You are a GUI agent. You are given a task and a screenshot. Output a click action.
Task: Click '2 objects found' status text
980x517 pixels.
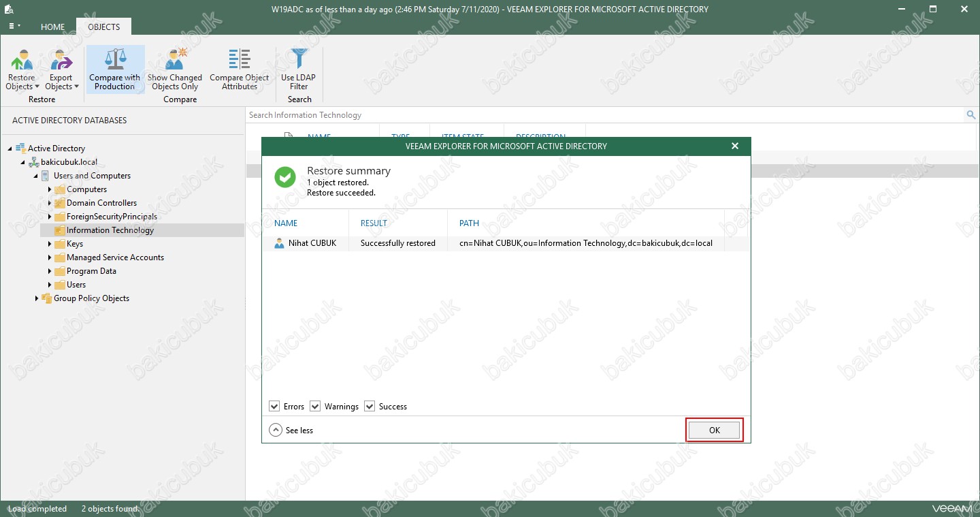click(x=110, y=509)
